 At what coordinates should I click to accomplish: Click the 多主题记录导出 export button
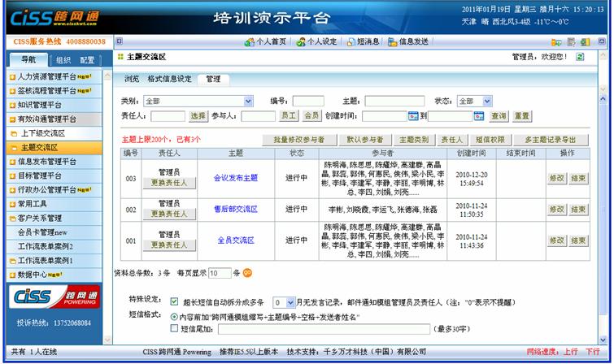555,140
